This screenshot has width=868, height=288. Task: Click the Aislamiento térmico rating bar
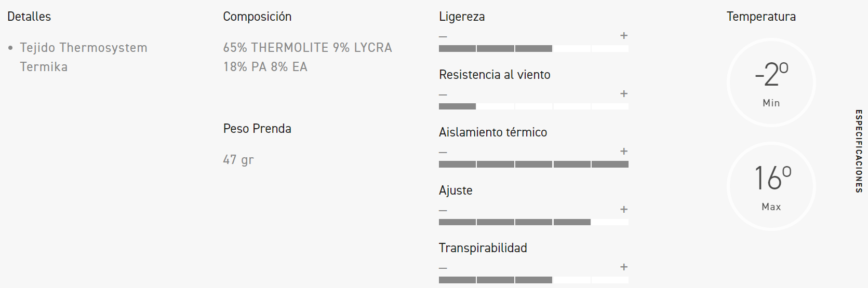pos(533,164)
